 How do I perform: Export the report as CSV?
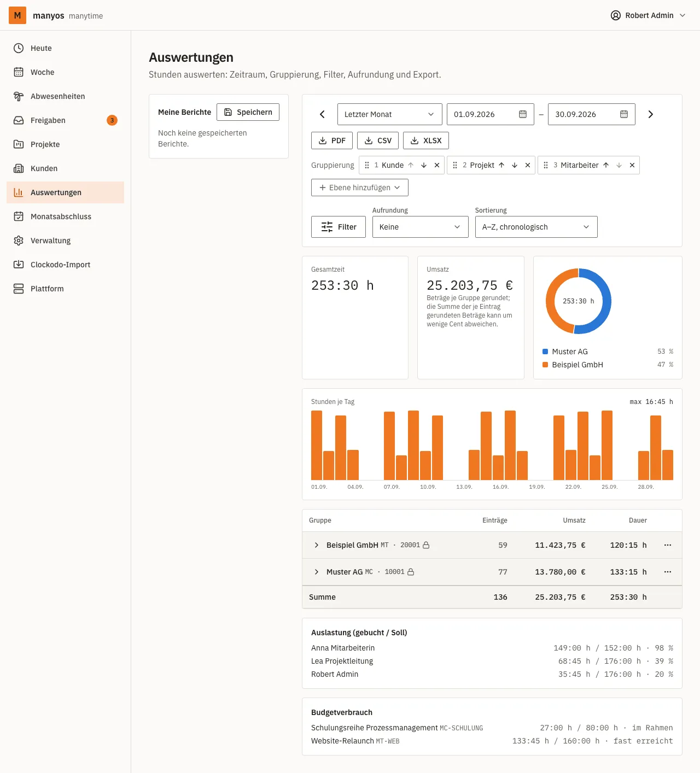click(378, 140)
